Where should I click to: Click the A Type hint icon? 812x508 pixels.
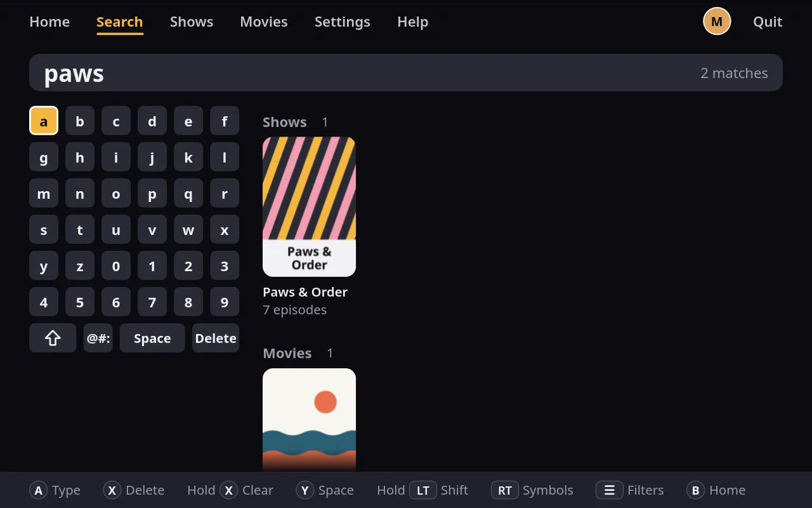click(39, 490)
